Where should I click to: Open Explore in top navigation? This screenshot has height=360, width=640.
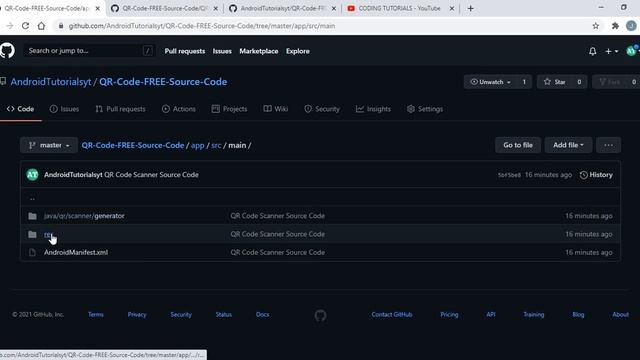[298, 51]
